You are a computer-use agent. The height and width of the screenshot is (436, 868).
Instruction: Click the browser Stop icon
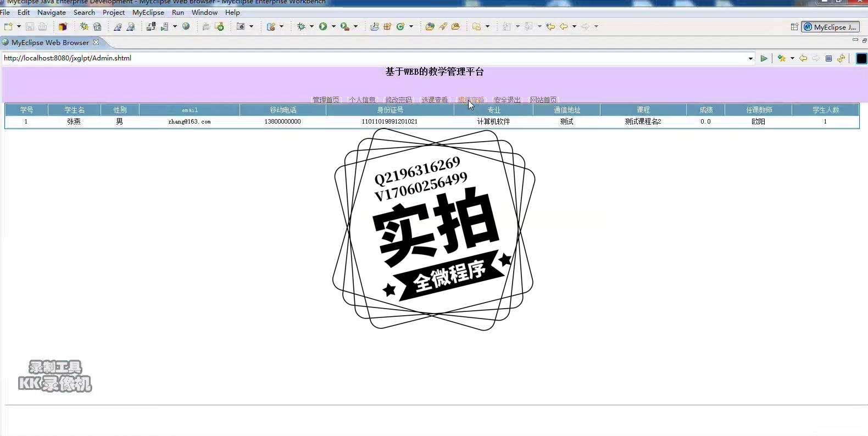[x=828, y=58]
